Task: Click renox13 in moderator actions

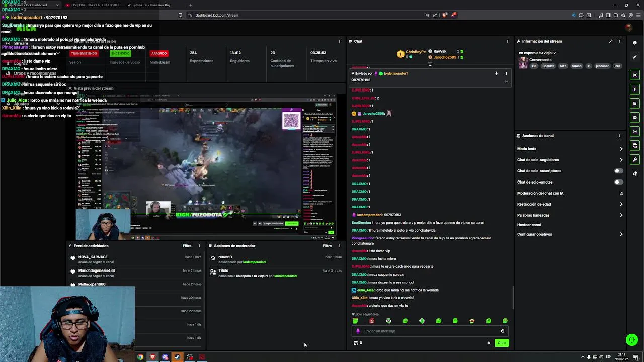Action: [x=225, y=257]
